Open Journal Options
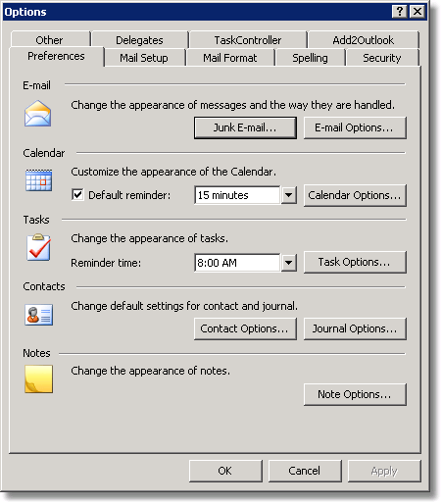Screen dimensions: 442x504 click(x=355, y=328)
